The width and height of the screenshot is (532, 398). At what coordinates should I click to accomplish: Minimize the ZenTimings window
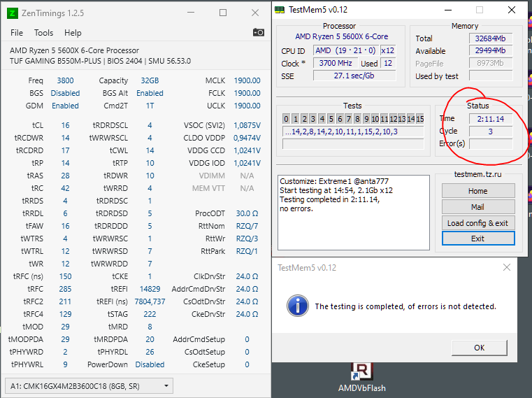(191, 13)
